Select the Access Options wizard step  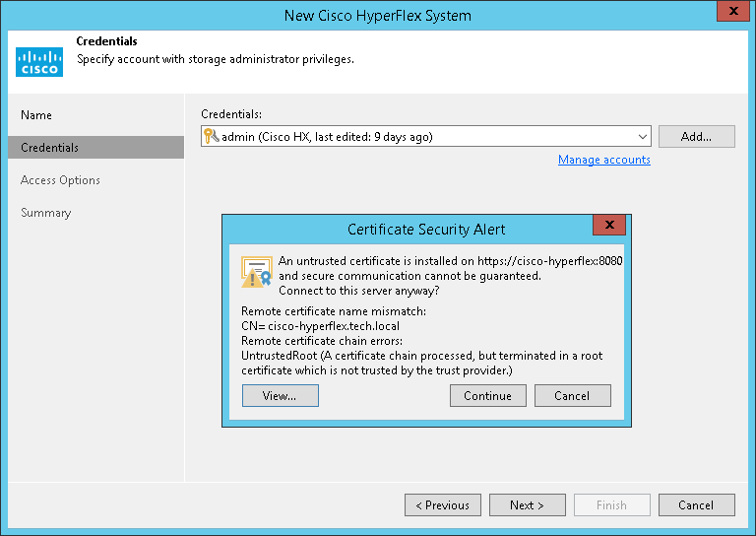pyautogui.click(x=60, y=180)
